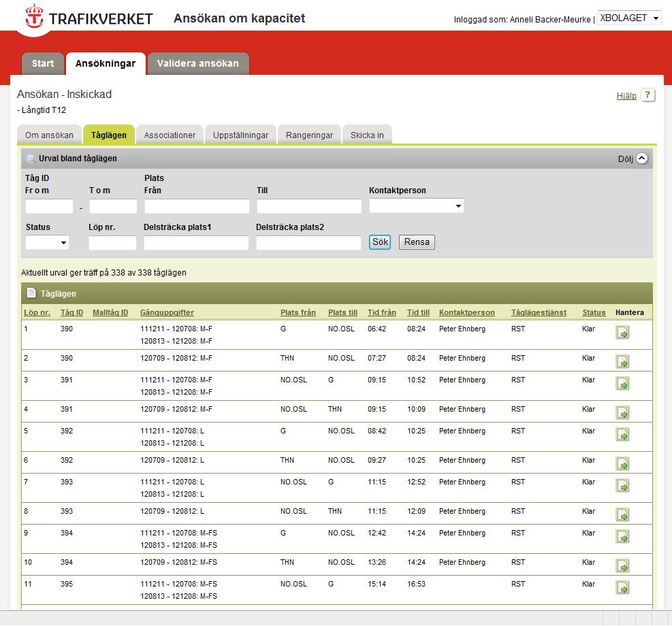672x626 pixels.
Task: Click the Plats Från input field
Action: [197, 206]
